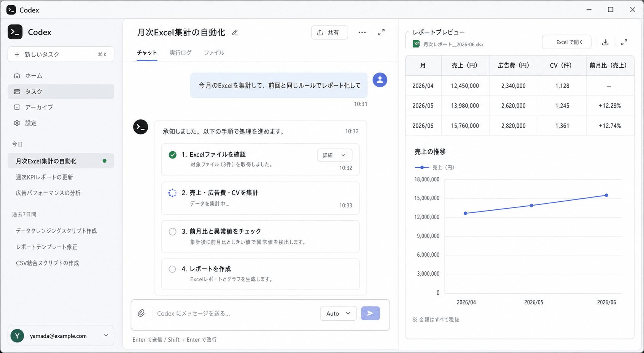The height and width of the screenshot is (353, 644).
Task: Expand the 詳細 dropdown on step 1
Action: click(334, 155)
